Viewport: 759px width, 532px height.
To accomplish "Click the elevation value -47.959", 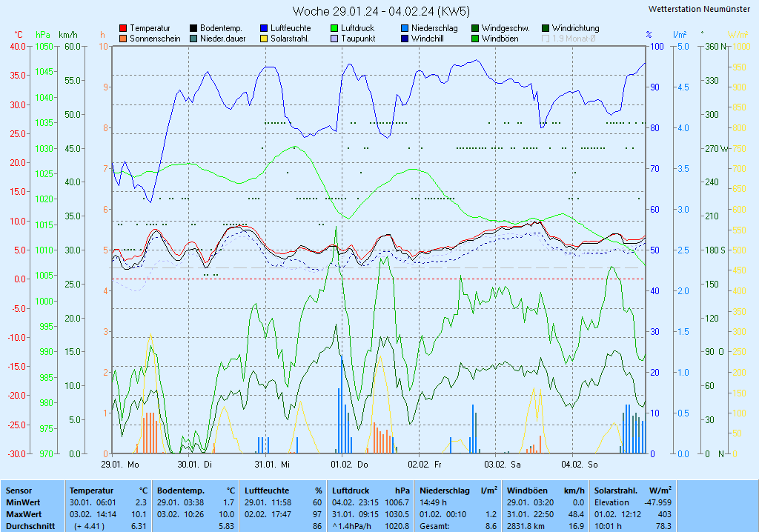I will click(x=658, y=502).
